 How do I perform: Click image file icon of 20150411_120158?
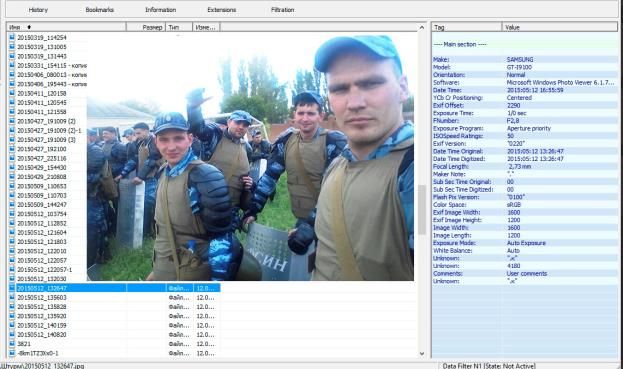pos(12,93)
